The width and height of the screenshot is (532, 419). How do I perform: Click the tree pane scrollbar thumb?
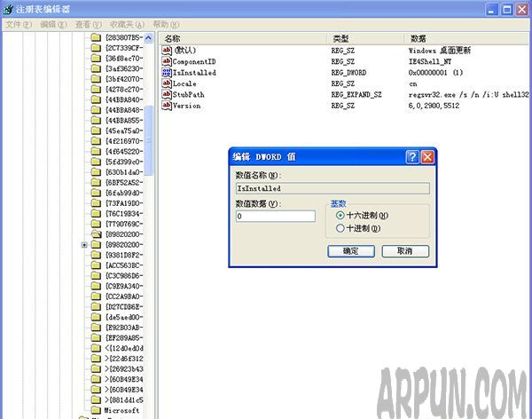pyautogui.click(x=148, y=140)
